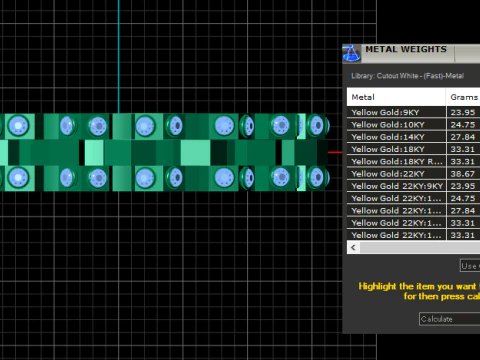Click the metal list horizontal scrollbar track
The width and height of the screenshot is (480, 360).
pyautogui.click(x=420, y=248)
